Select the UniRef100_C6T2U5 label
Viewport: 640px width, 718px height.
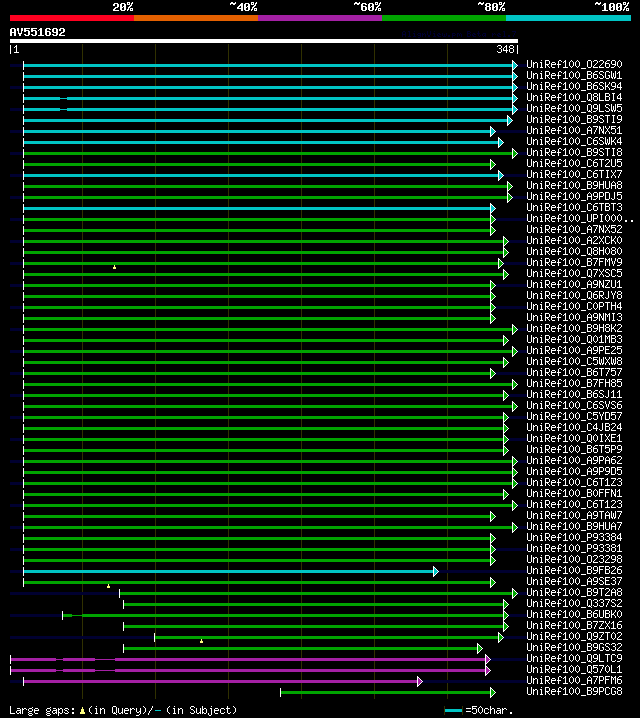pos(574,163)
